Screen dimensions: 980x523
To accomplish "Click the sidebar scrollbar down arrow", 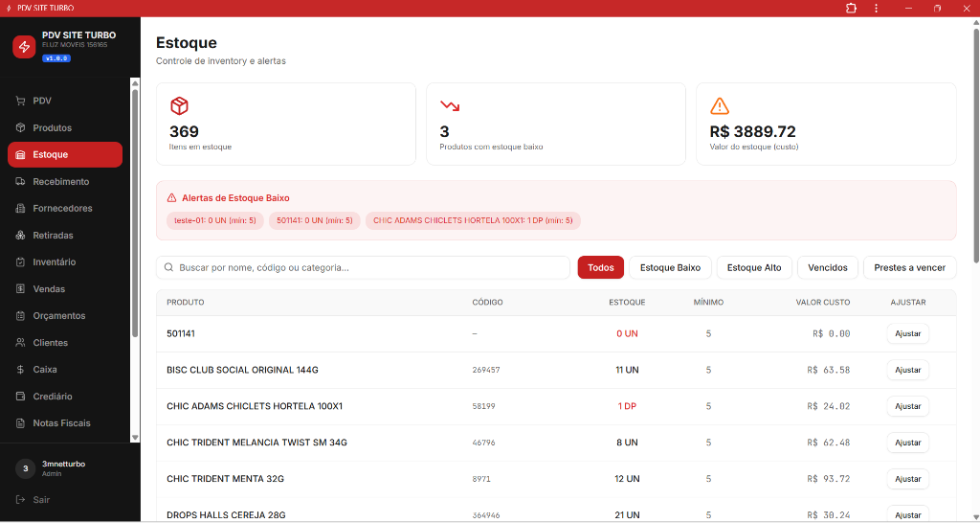I will [x=135, y=438].
